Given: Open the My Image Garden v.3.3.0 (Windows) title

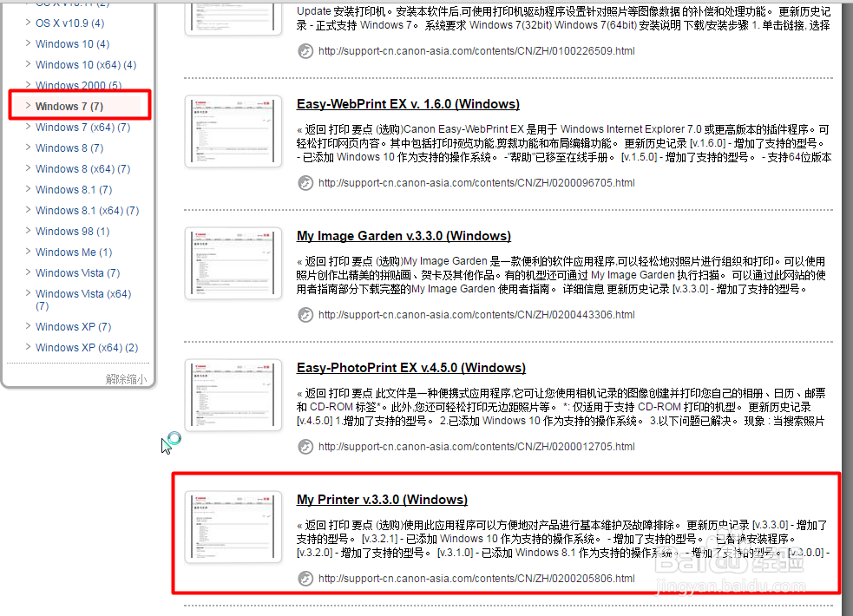Looking at the screenshot, I should coord(404,236).
